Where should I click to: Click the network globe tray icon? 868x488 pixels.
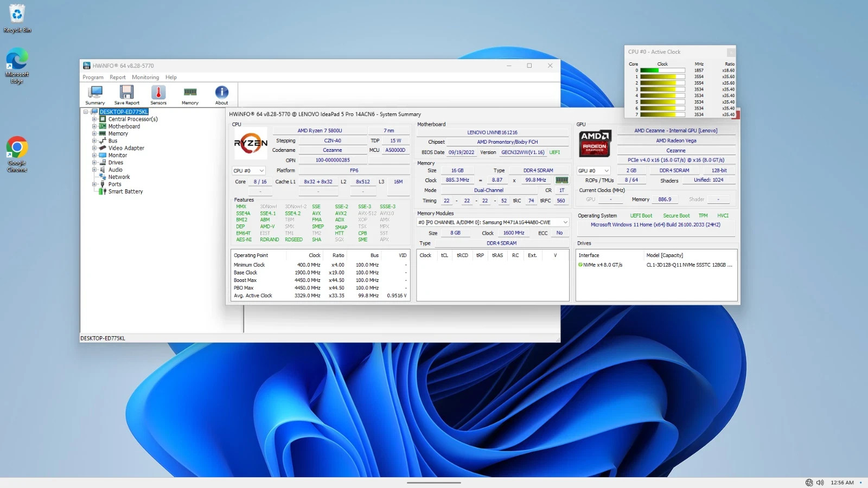point(809,483)
